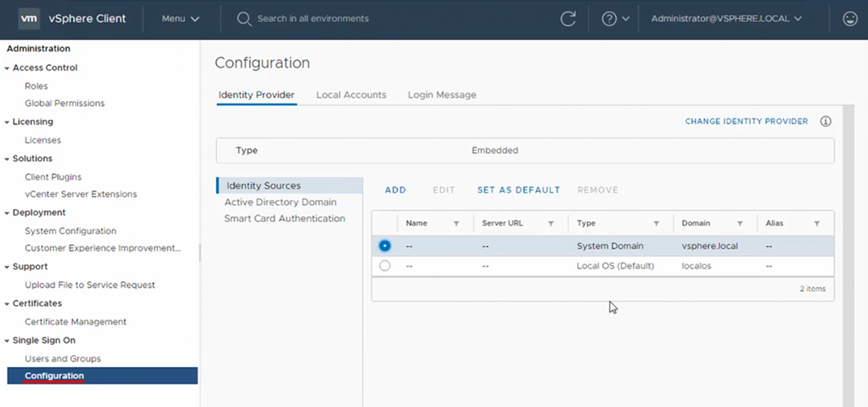868x407 pixels.
Task: Click SET AS DEFAULT button
Action: (518, 190)
